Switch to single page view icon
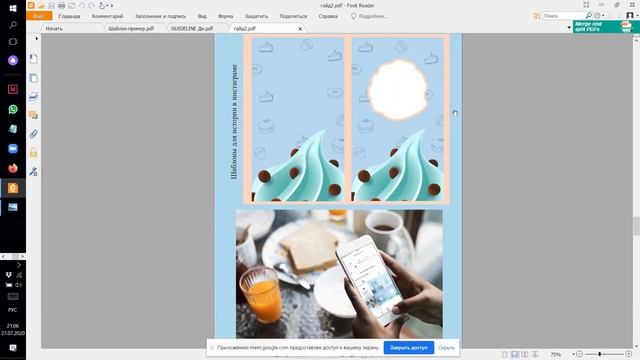Viewport: 640px width, 360px height. click(x=505, y=354)
